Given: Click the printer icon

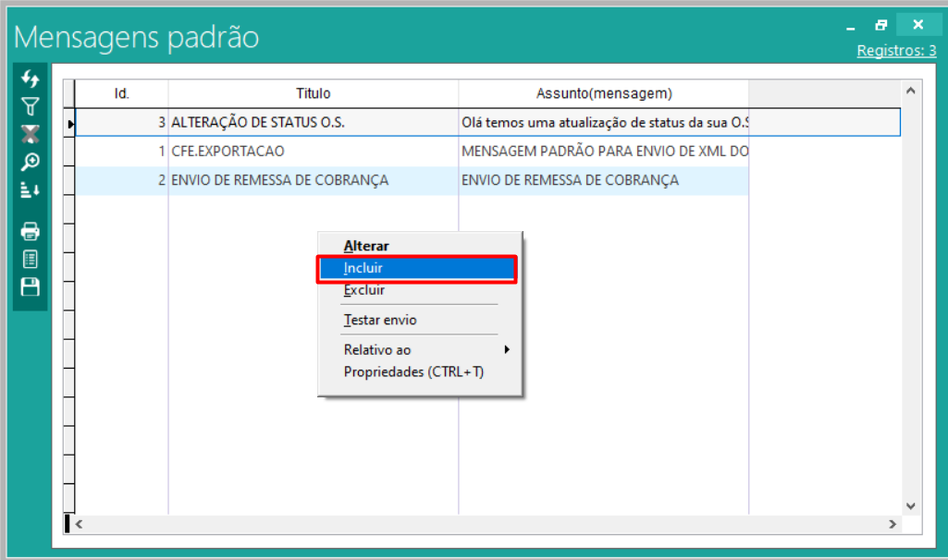Looking at the screenshot, I should (x=30, y=231).
